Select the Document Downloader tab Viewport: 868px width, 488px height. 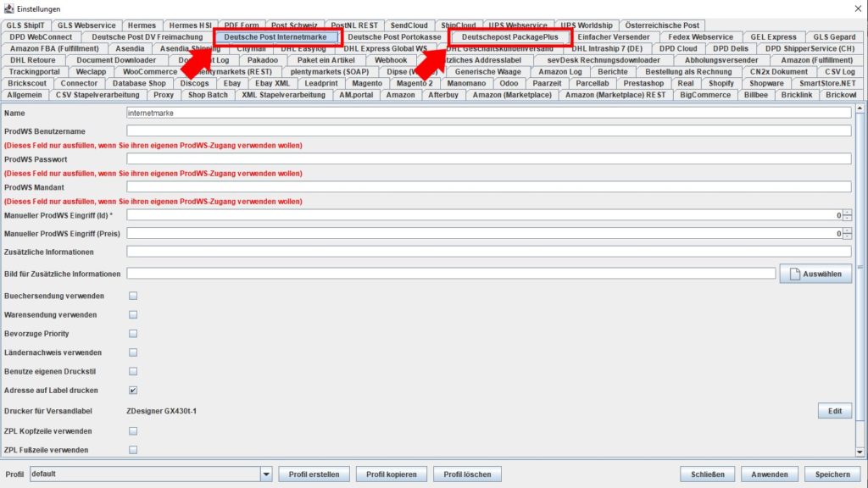[x=116, y=60]
